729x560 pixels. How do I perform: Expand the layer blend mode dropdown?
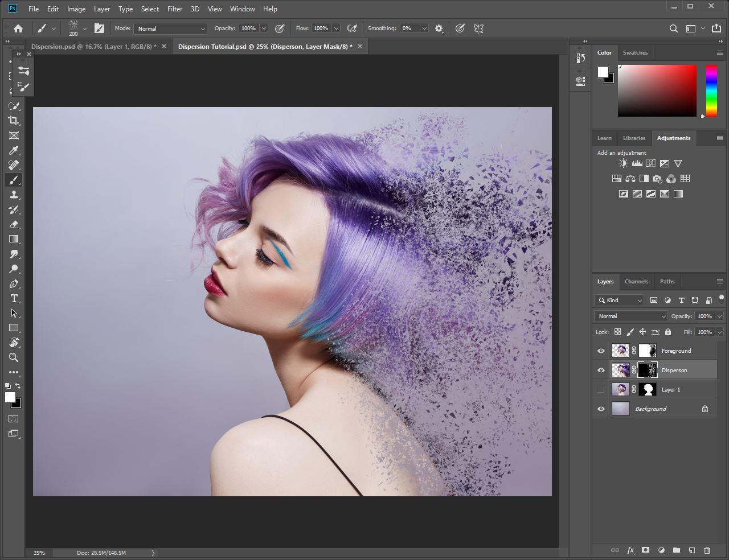(x=630, y=316)
